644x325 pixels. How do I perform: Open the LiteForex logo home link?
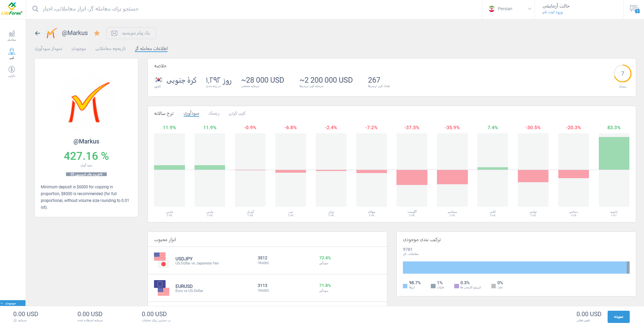(12, 9)
